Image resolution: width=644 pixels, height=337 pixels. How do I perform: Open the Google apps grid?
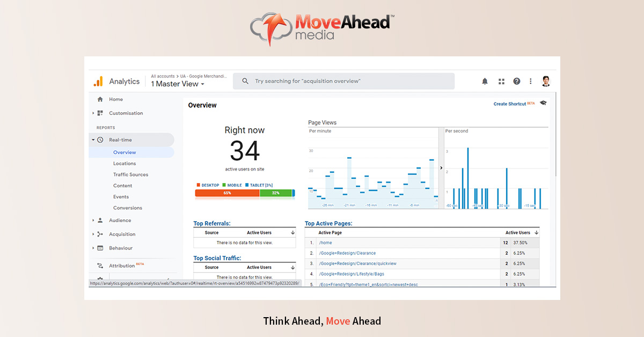(501, 81)
